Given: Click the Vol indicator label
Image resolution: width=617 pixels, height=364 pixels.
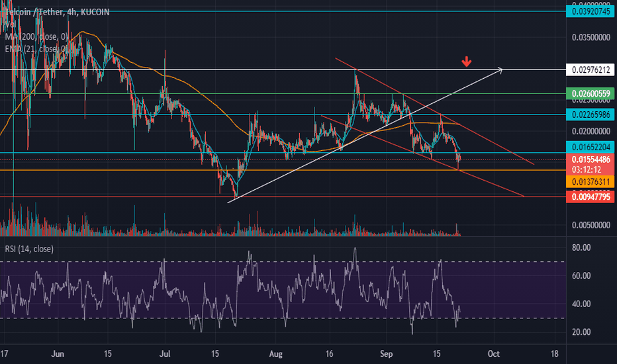Looking at the screenshot, I should pyautogui.click(x=10, y=24).
